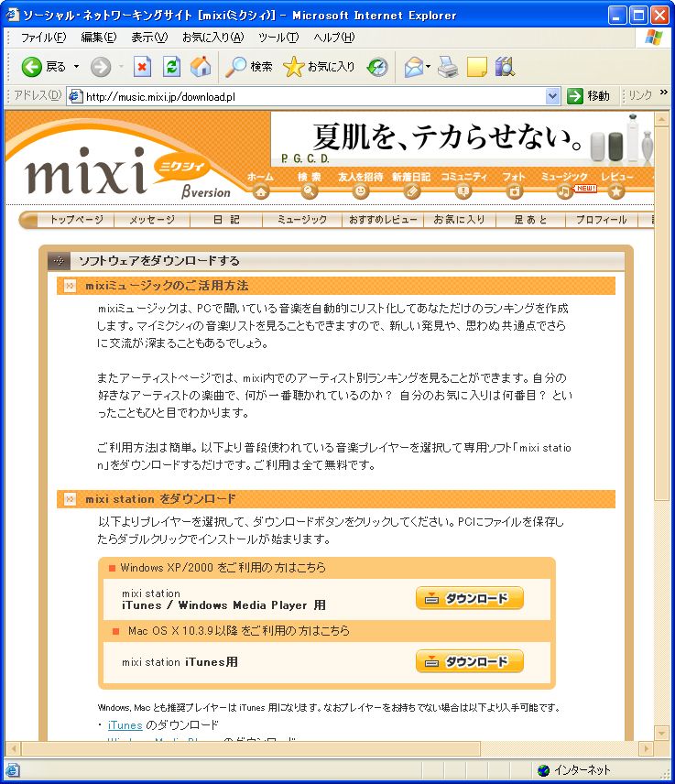Viewport: 675px width, 784px height.
Task: Open the お気に入り tab in sub-navigation
Action: click(459, 220)
